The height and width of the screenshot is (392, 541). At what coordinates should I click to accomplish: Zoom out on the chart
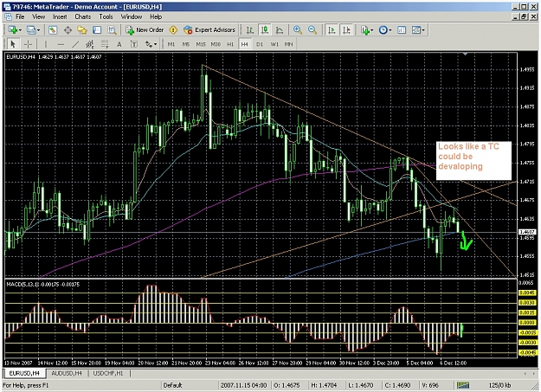[x=312, y=30]
